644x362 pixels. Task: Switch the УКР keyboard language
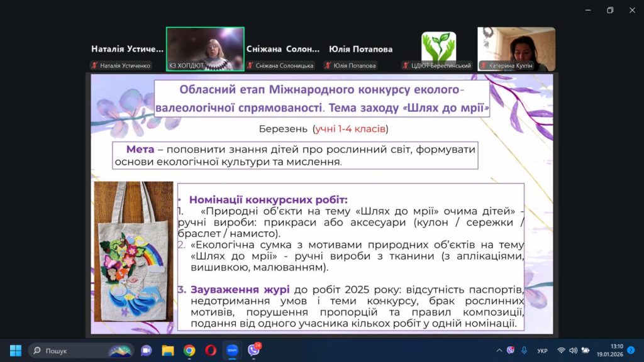[542, 350]
